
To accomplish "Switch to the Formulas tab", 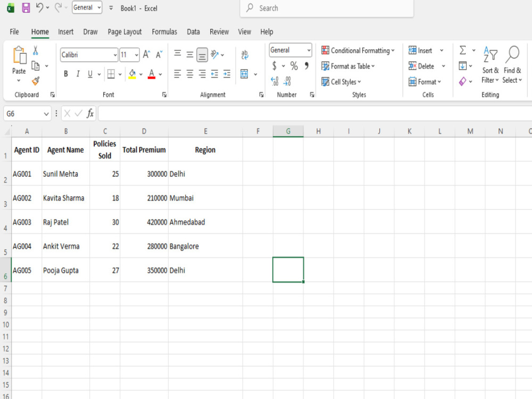I will coord(164,32).
